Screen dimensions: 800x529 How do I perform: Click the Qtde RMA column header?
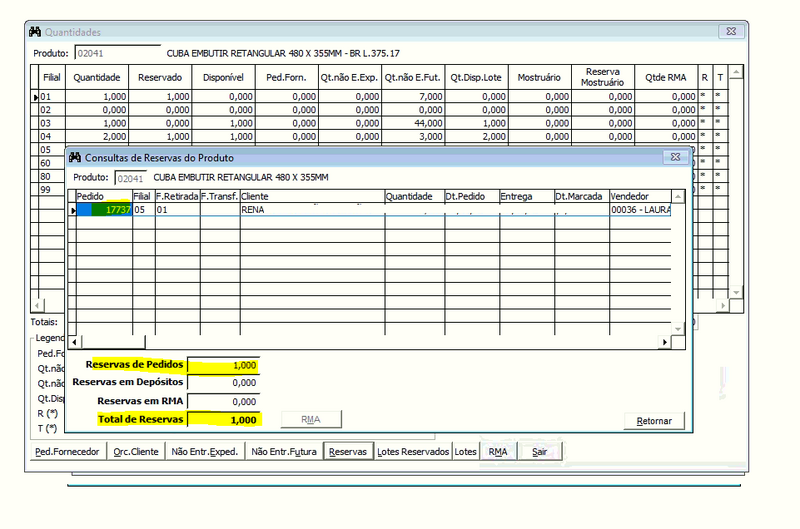666,78
